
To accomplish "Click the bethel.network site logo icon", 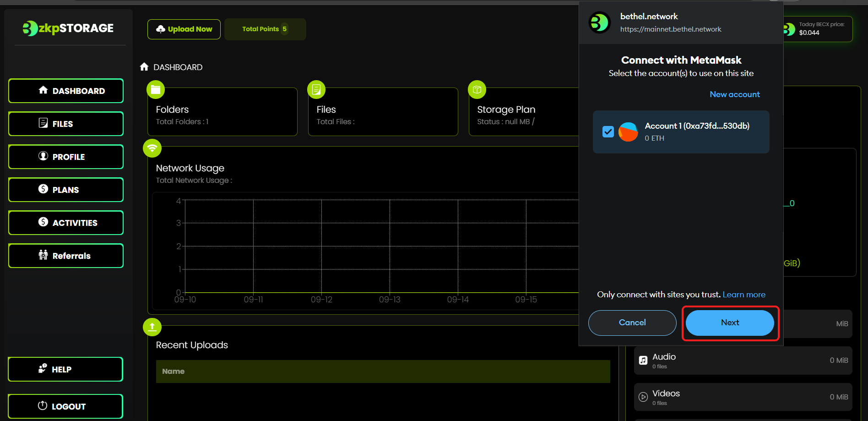I will click(600, 22).
